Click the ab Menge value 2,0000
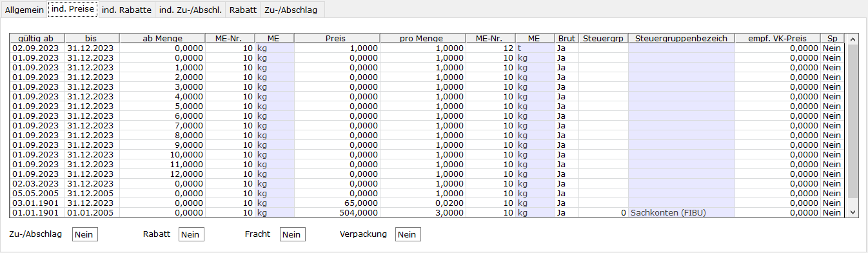 point(163,77)
